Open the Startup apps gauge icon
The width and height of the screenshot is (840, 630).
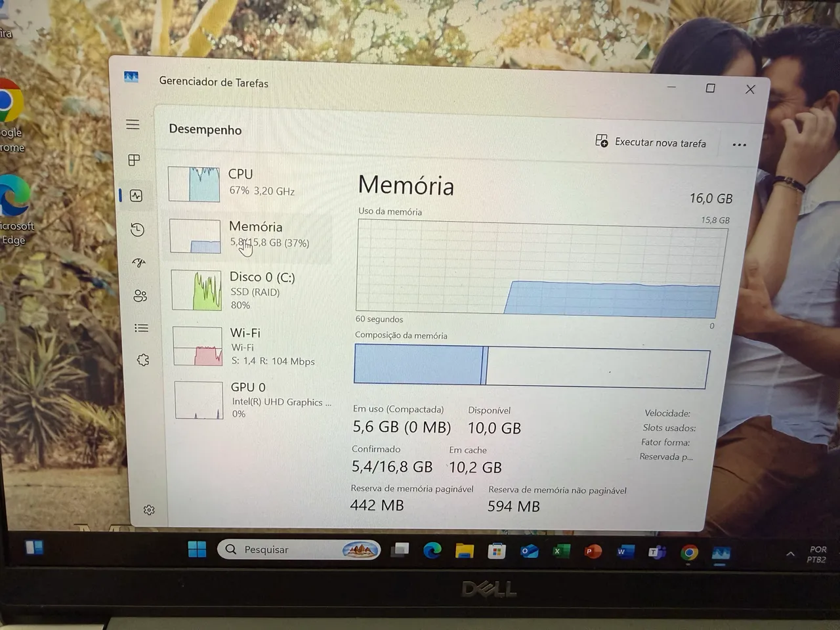pos(138,262)
